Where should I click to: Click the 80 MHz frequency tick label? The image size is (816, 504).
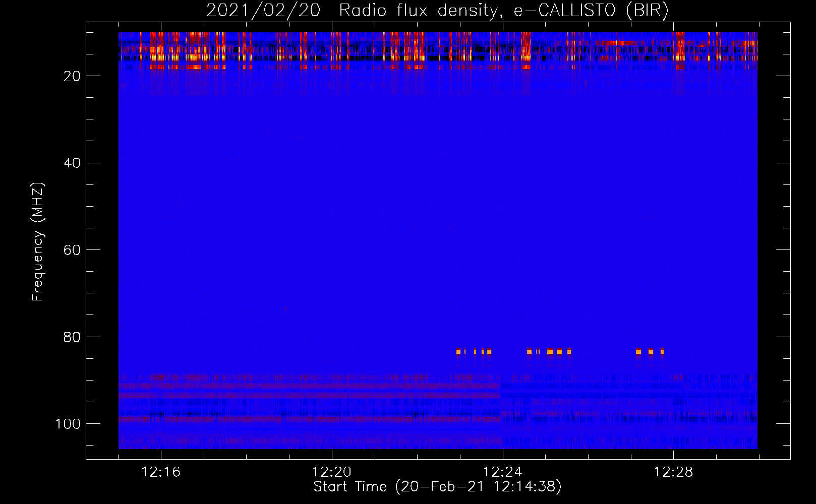click(x=72, y=337)
